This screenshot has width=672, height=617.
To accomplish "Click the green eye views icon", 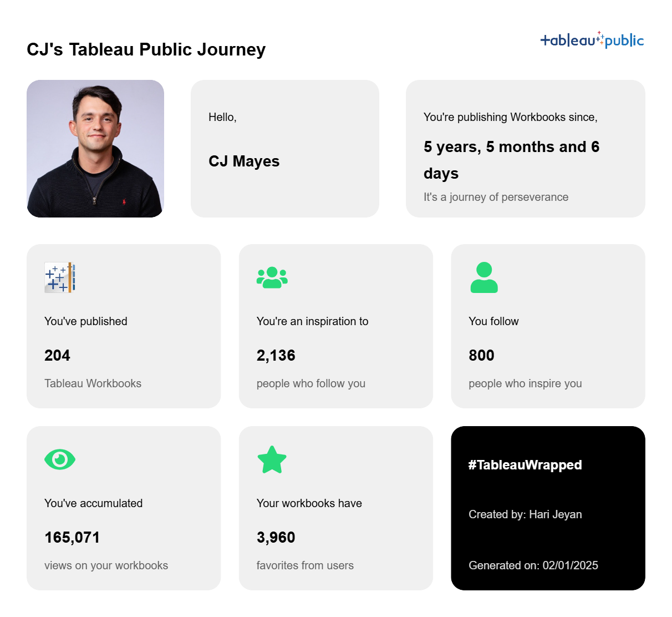I will point(59,459).
